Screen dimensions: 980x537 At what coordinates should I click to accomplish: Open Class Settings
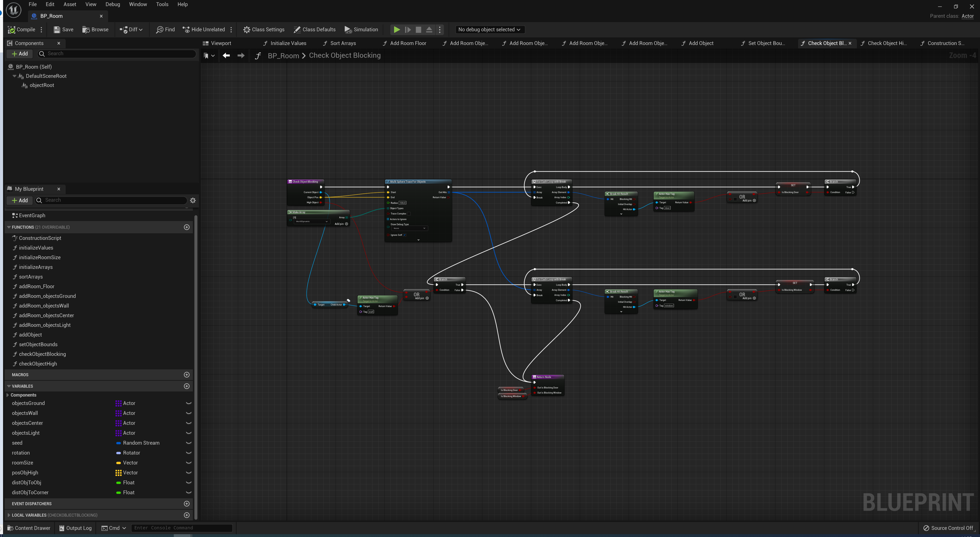(264, 30)
